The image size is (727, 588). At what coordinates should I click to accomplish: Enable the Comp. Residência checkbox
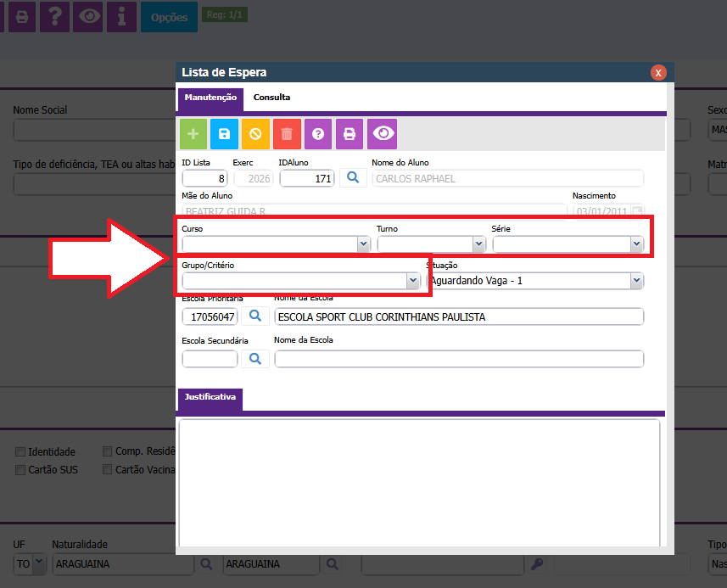point(108,452)
